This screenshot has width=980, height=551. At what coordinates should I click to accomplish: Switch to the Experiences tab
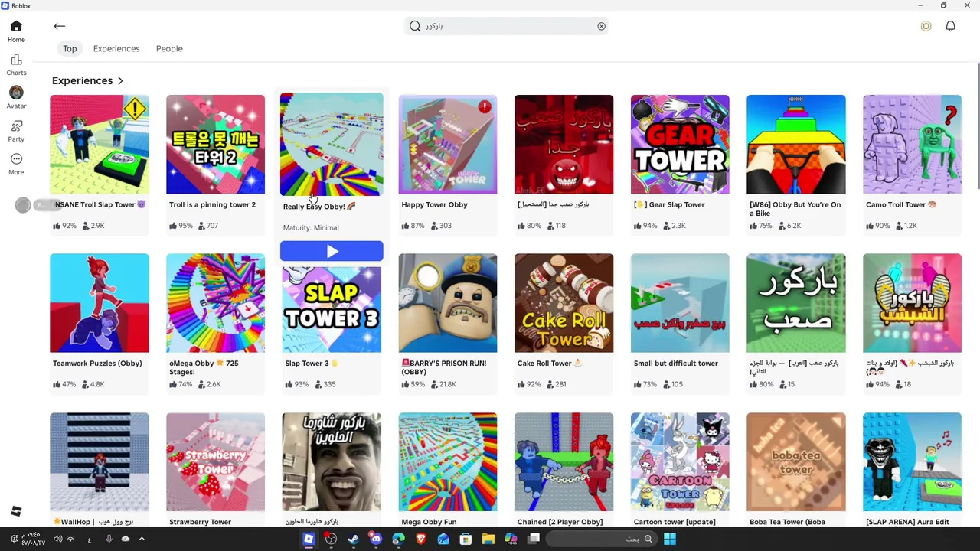coord(116,48)
